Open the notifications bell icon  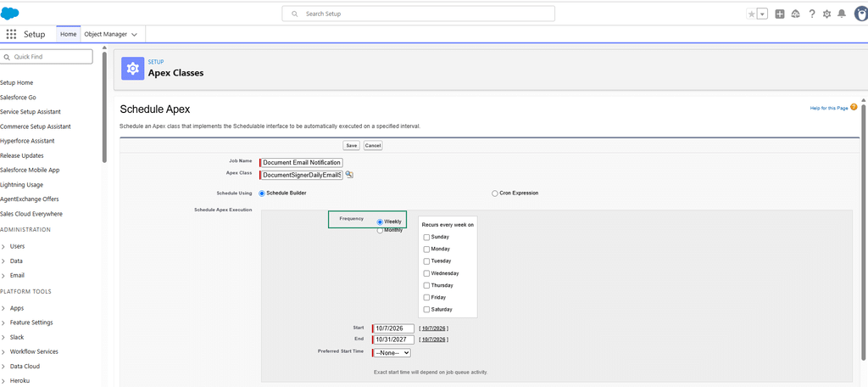(x=842, y=14)
